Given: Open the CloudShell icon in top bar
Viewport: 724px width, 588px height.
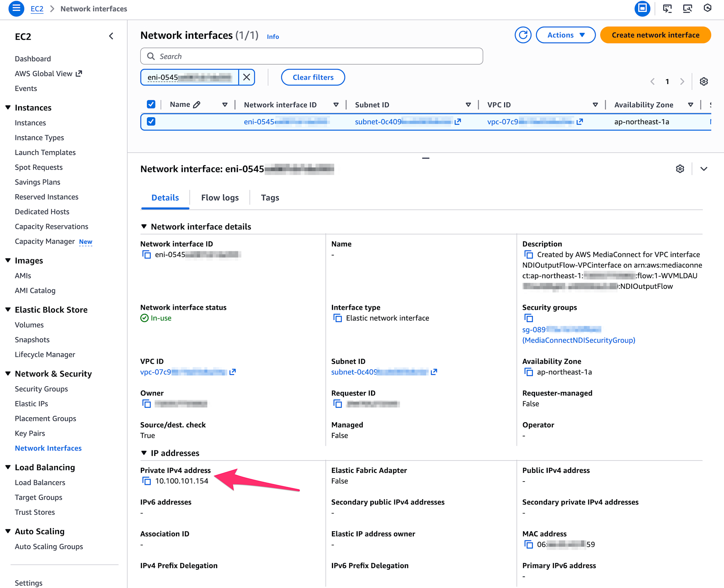Looking at the screenshot, I should [x=667, y=9].
